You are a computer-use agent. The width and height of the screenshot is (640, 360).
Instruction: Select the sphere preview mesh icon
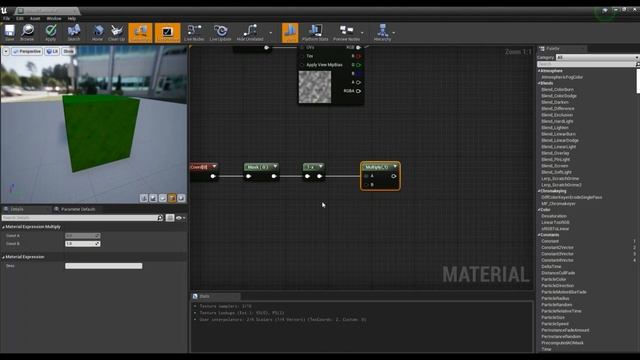coord(153,198)
